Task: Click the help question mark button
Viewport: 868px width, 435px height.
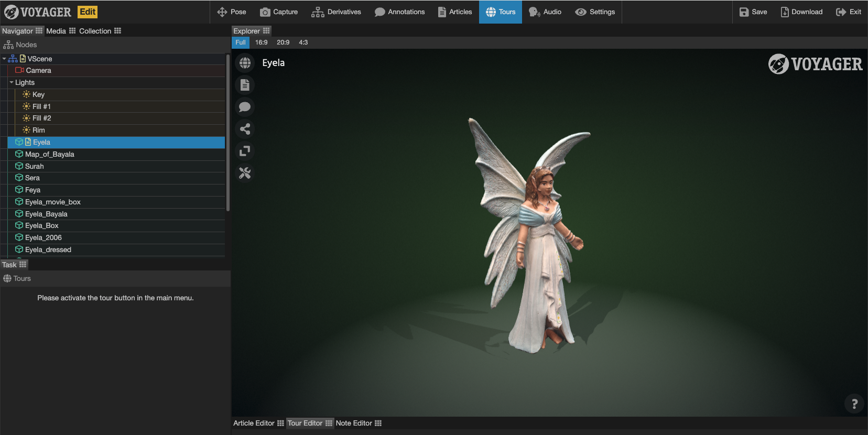Action: (854, 404)
